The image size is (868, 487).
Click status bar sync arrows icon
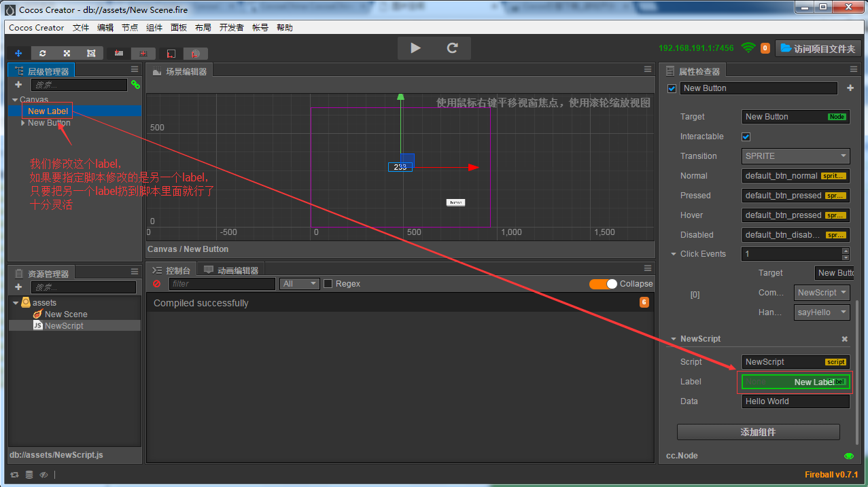[15, 475]
